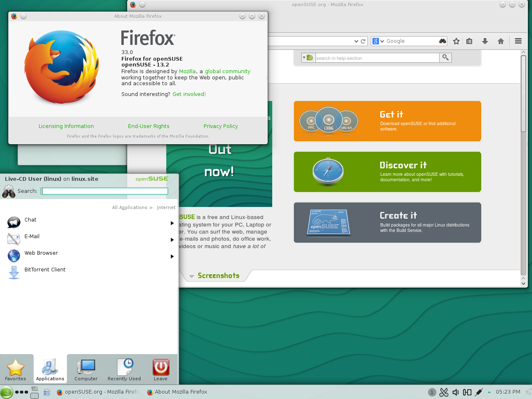Expand the Chat submenu arrow

(x=172, y=223)
